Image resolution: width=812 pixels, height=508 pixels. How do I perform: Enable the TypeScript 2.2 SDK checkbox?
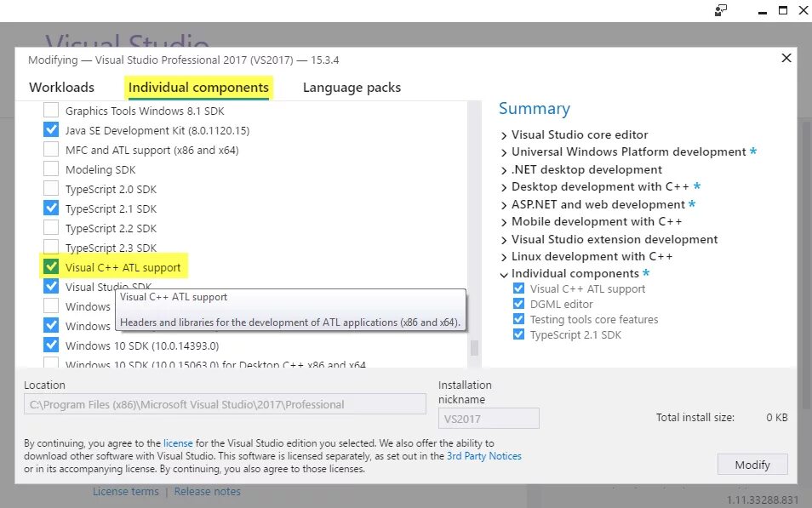tap(51, 228)
